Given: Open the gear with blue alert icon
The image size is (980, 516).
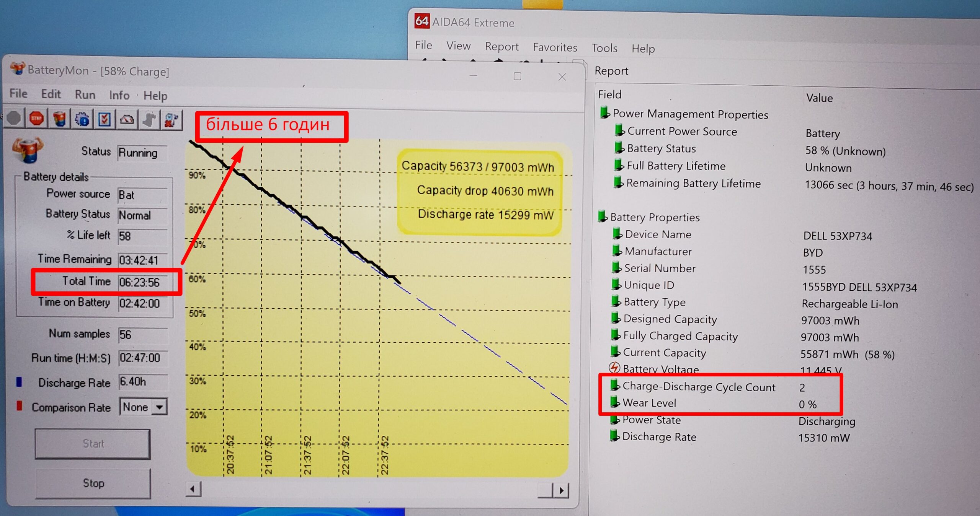Looking at the screenshot, I should [82, 119].
